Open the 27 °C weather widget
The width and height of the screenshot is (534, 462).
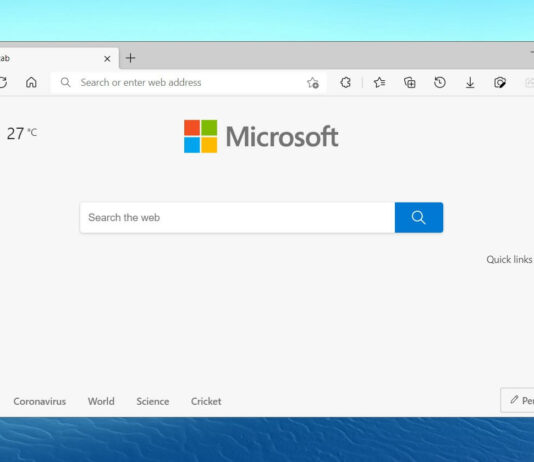[x=22, y=133]
